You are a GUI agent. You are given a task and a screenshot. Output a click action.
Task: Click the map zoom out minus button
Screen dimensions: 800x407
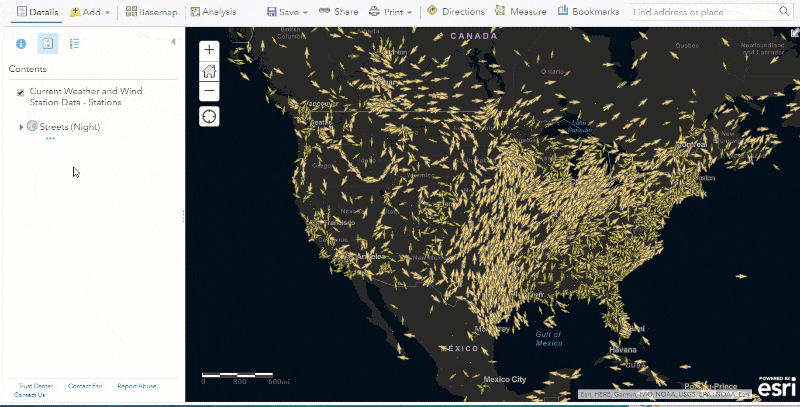coord(209,91)
